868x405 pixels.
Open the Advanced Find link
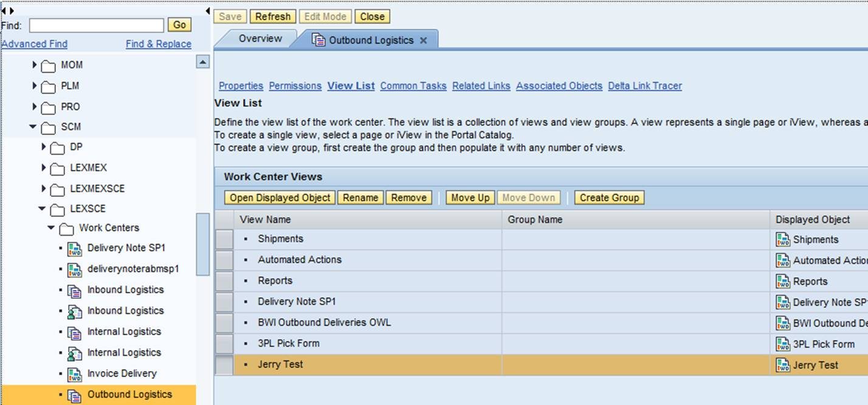pos(35,44)
